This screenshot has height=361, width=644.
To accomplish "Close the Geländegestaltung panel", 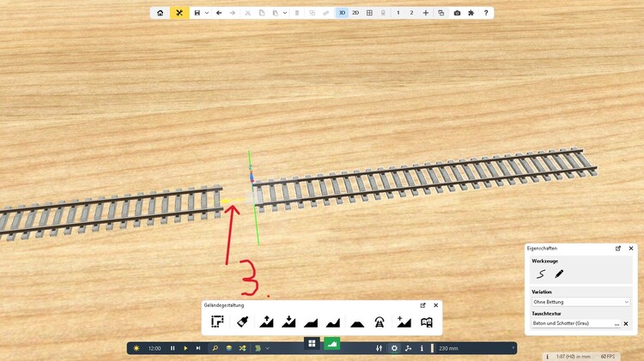I will [x=435, y=305].
